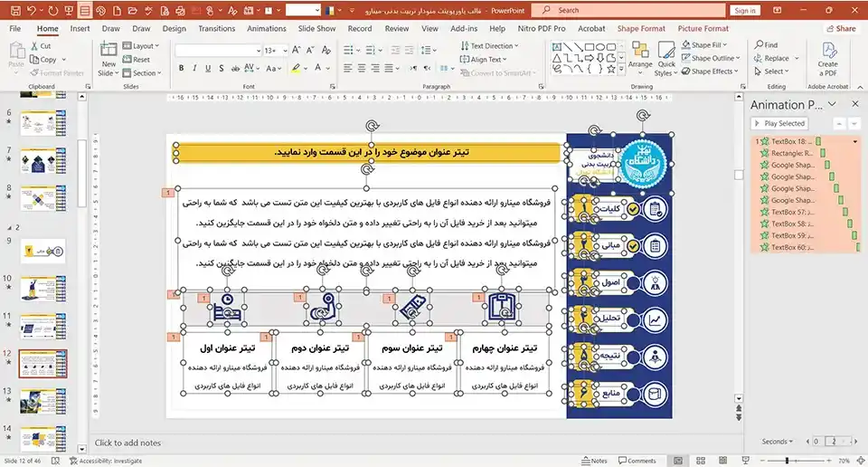Increase the font size
The image size is (868, 467).
[x=297, y=51]
